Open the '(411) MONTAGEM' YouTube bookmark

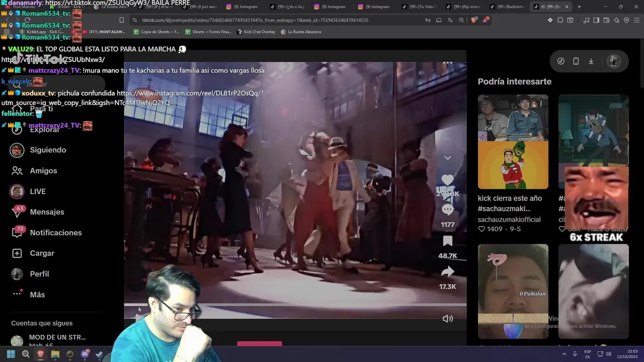[104, 32]
